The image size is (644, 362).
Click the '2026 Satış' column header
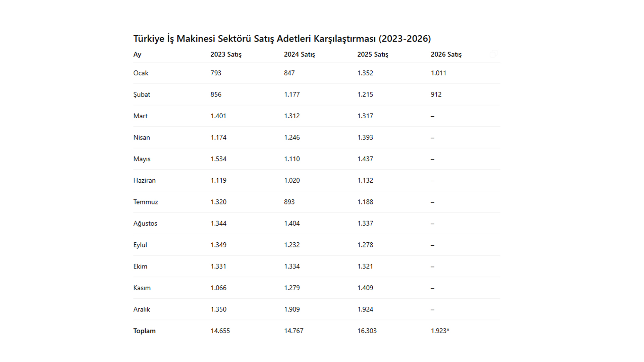pos(446,54)
